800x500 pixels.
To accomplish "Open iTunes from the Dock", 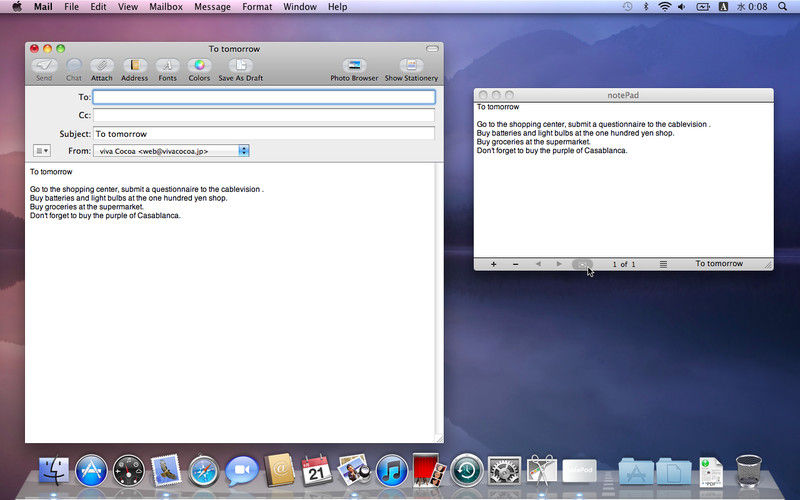I will click(390, 470).
